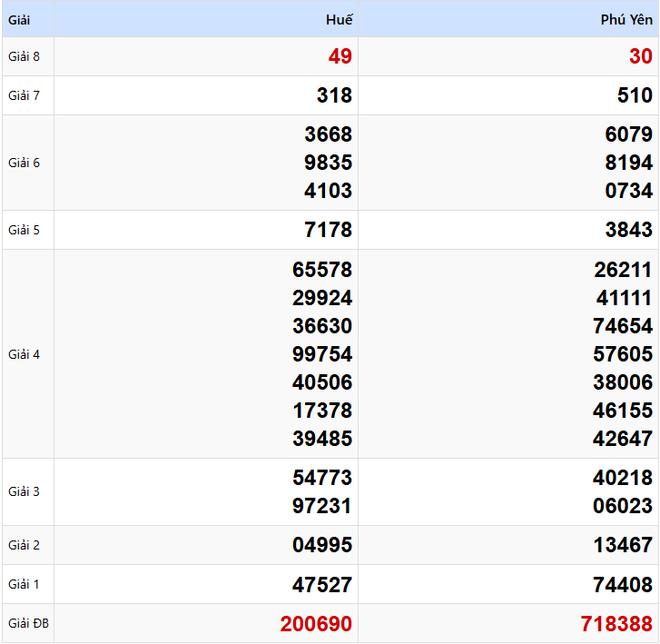Click Phú Yên number 8194
The height and width of the screenshot is (644, 660).
coord(629,163)
